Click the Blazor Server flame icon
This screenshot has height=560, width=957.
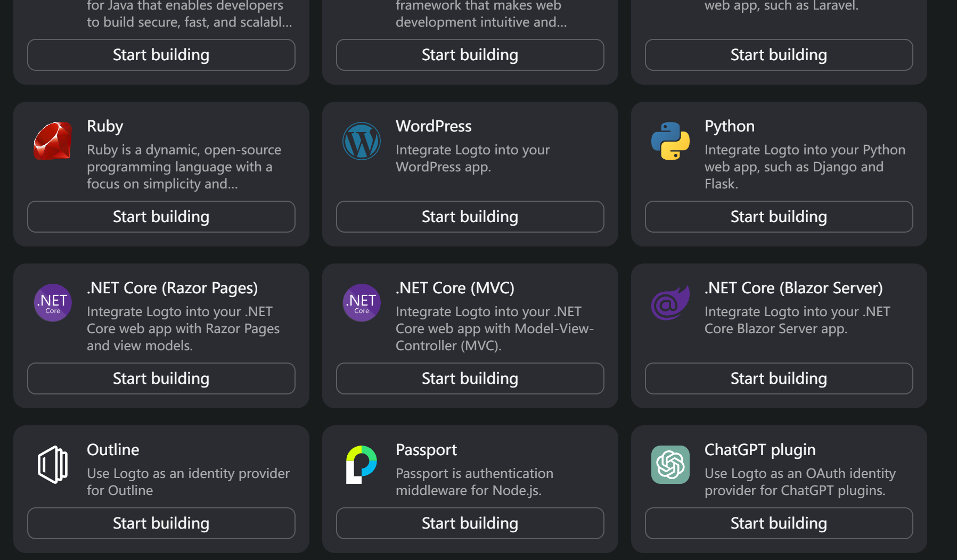[x=670, y=303]
